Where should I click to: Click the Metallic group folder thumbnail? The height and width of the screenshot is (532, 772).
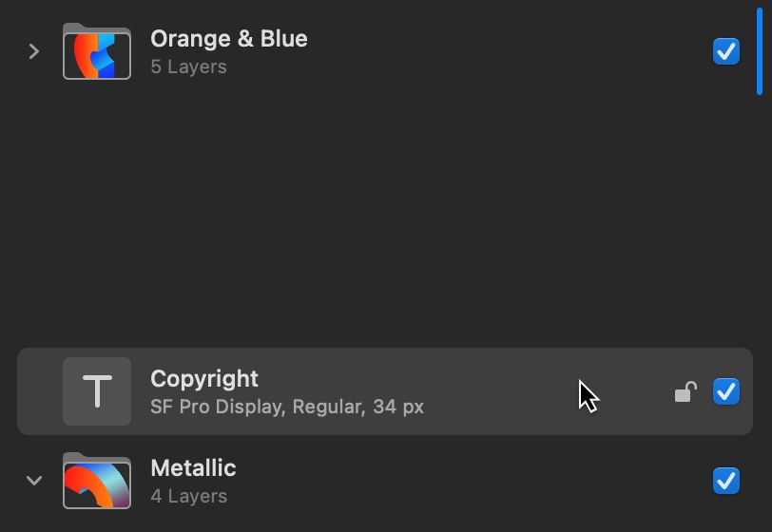click(97, 481)
